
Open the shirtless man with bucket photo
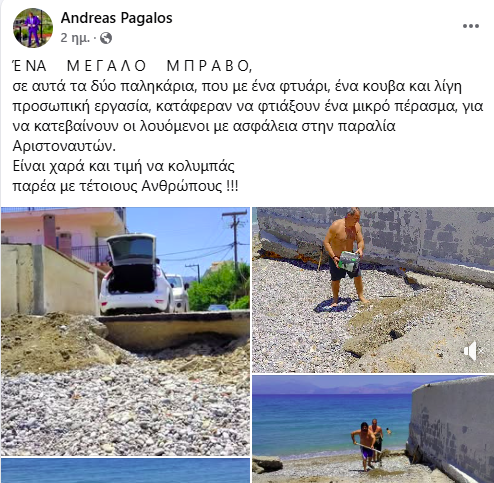pos(373,290)
